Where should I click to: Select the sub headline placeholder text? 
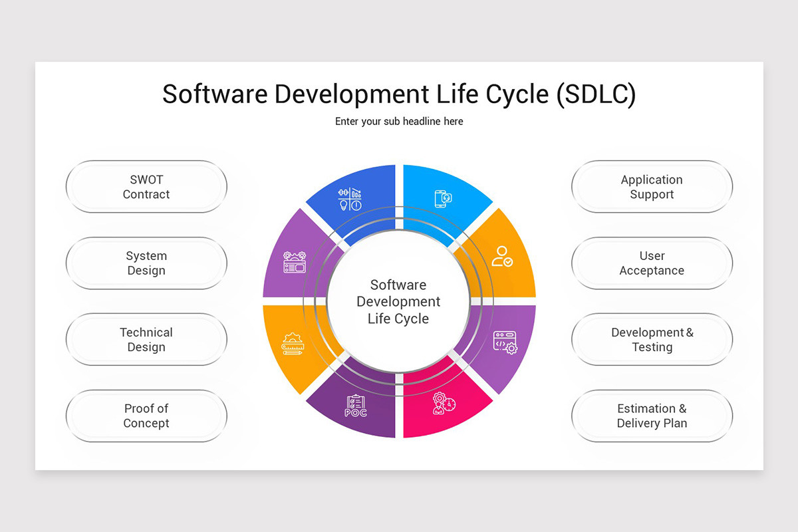[399, 121]
